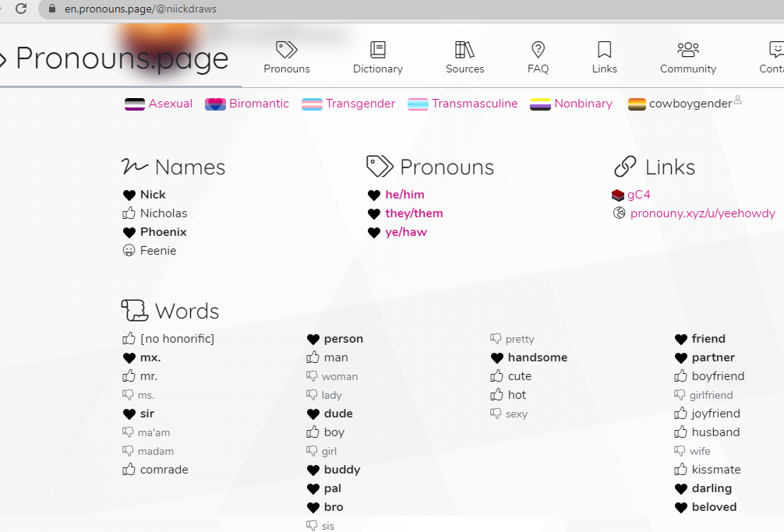Screen dimensions: 784x532
Task: Click the smiley face icon next to Feenie
Action: coord(129,250)
